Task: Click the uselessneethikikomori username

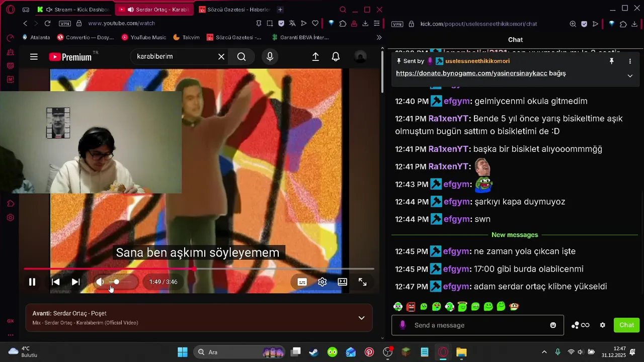Action: click(x=477, y=61)
